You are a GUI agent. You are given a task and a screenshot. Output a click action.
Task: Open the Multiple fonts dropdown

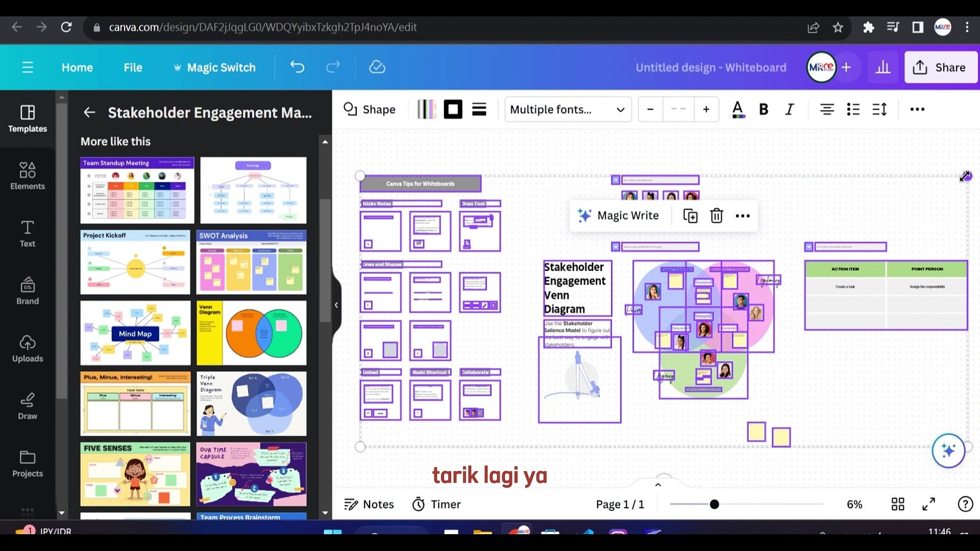click(568, 109)
